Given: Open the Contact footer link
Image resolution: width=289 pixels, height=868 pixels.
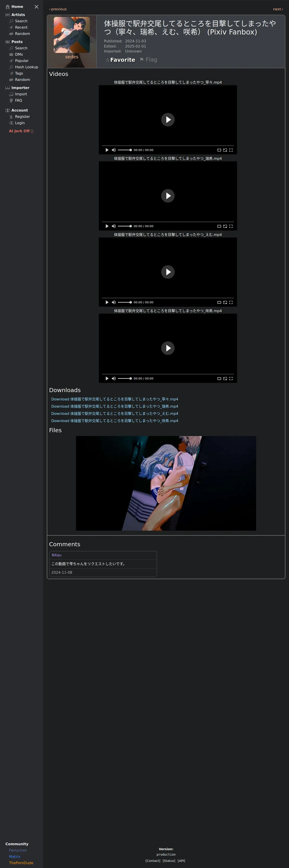Looking at the screenshot, I should [x=153, y=861].
